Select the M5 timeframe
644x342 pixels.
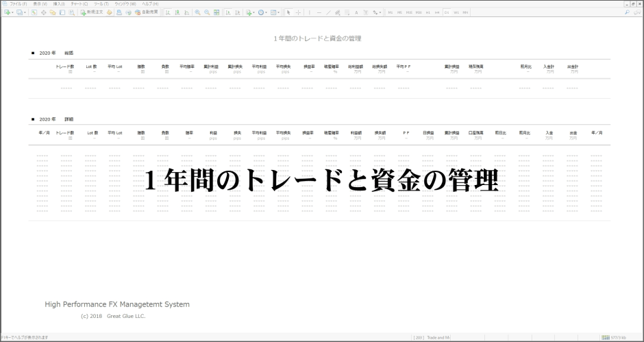tap(399, 12)
